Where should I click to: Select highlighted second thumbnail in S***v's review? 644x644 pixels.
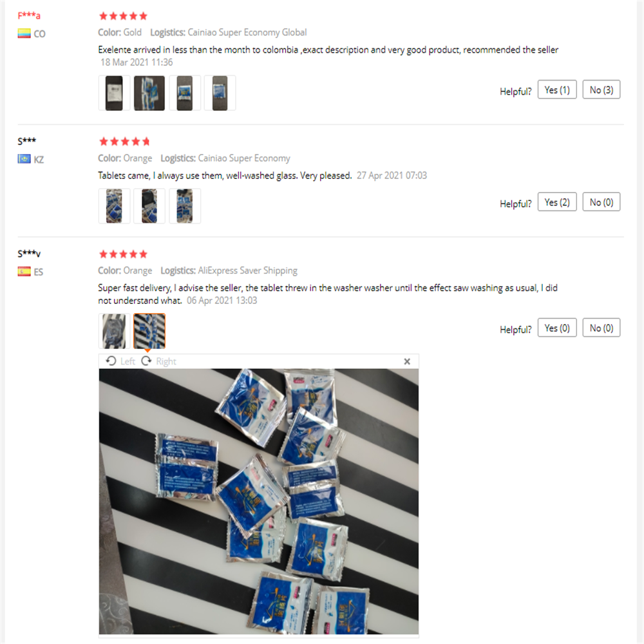point(149,331)
